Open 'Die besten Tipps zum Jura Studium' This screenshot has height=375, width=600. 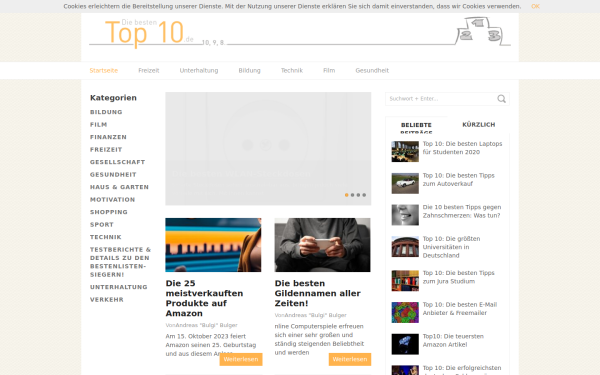pyautogui.click(x=458, y=277)
